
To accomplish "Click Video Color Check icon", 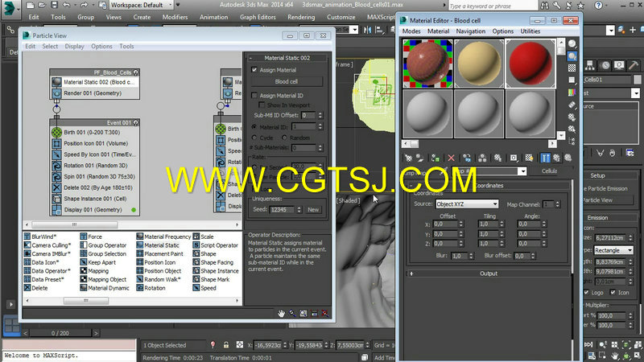I will pos(572,93).
